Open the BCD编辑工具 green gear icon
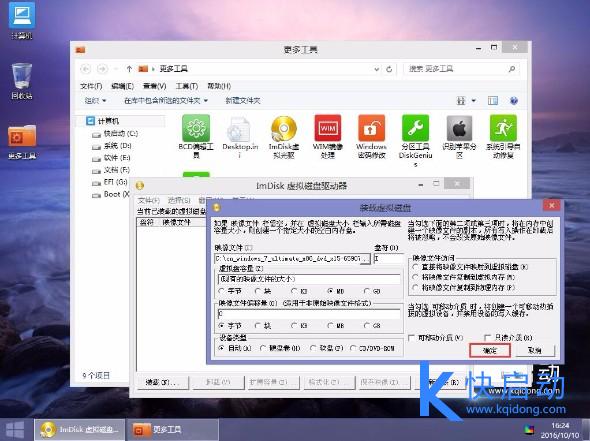The image size is (590, 441). [196, 129]
